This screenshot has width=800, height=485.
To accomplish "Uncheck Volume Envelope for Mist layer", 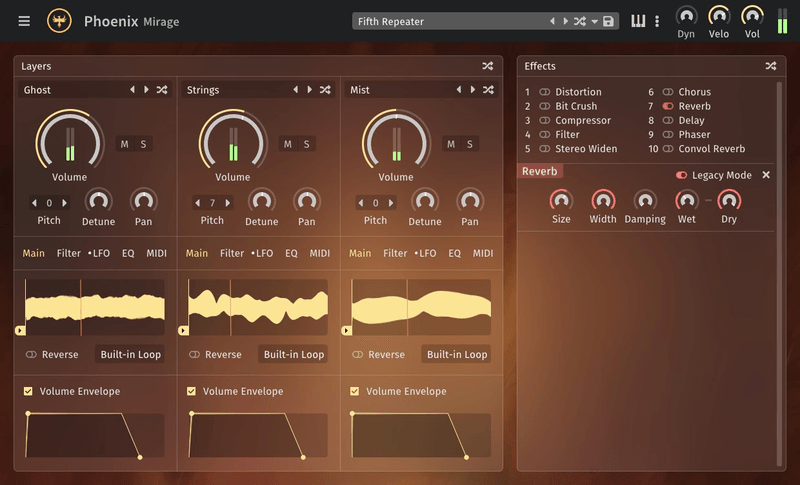I will pyautogui.click(x=355, y=391).
